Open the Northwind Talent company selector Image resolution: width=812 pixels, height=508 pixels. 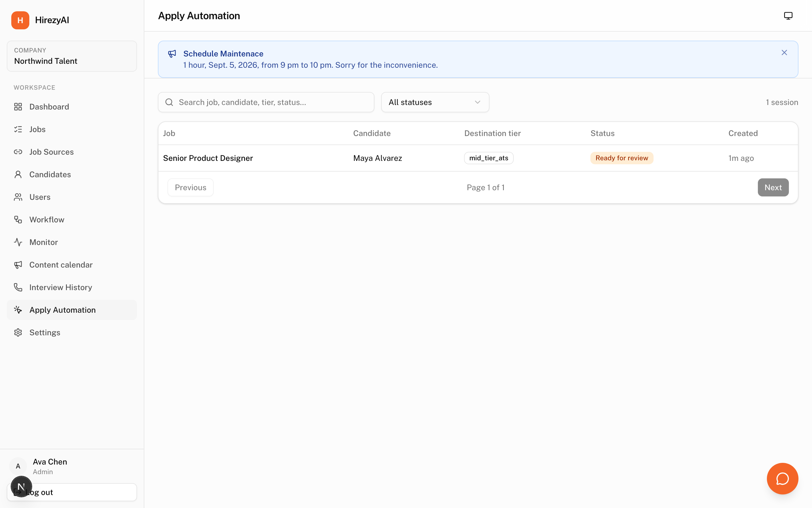point(72,56)
